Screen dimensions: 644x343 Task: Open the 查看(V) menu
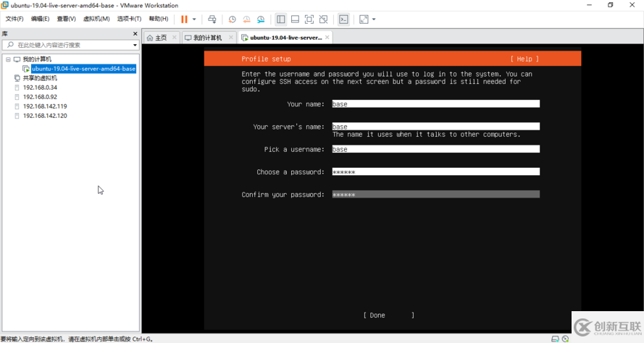pyautogui.click(x=66, y=19)
